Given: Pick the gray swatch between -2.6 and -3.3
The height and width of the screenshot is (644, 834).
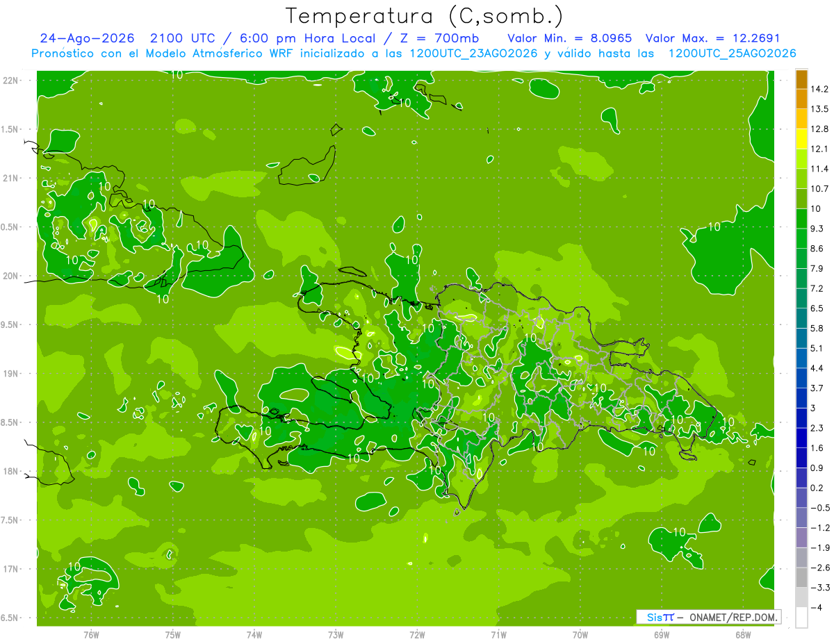Looking at the screenshot, I should click(x=801, y=578).
